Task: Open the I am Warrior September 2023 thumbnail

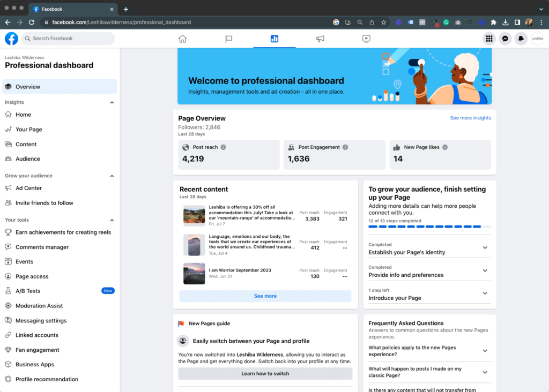Action: (194, 274)
